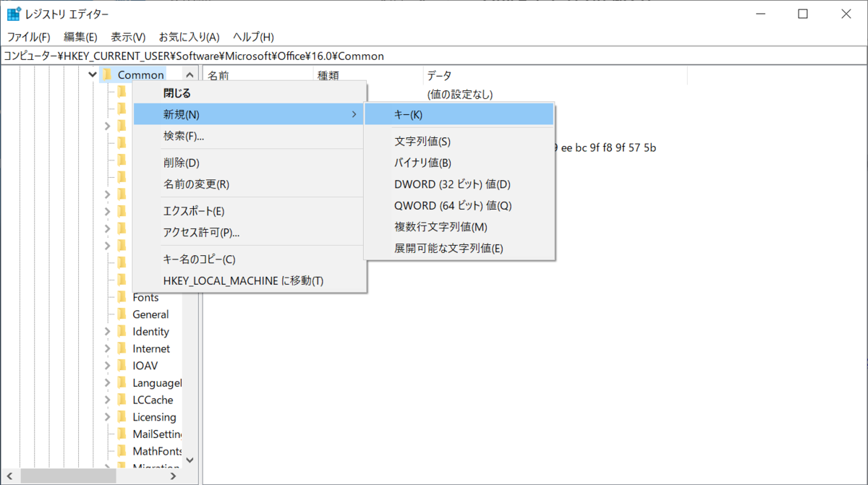Click the Identity key folder icon

(x=122, y=332)
